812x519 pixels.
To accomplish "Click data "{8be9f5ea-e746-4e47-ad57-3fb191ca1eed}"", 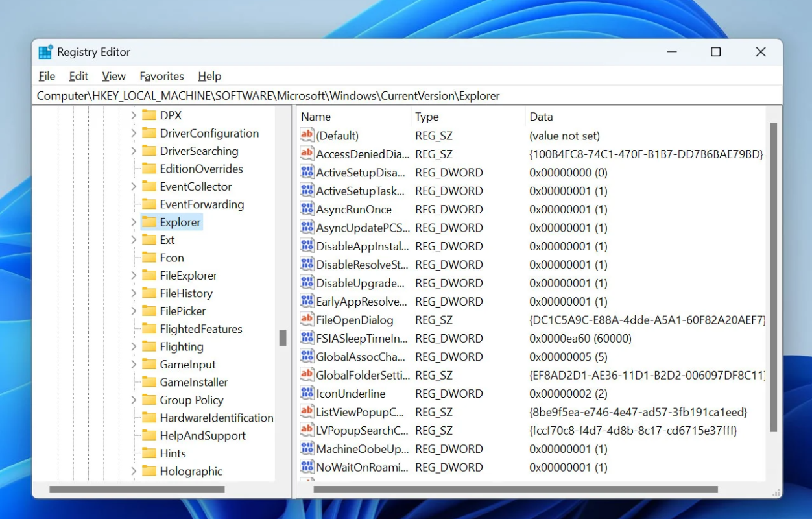I will [638, 411].
